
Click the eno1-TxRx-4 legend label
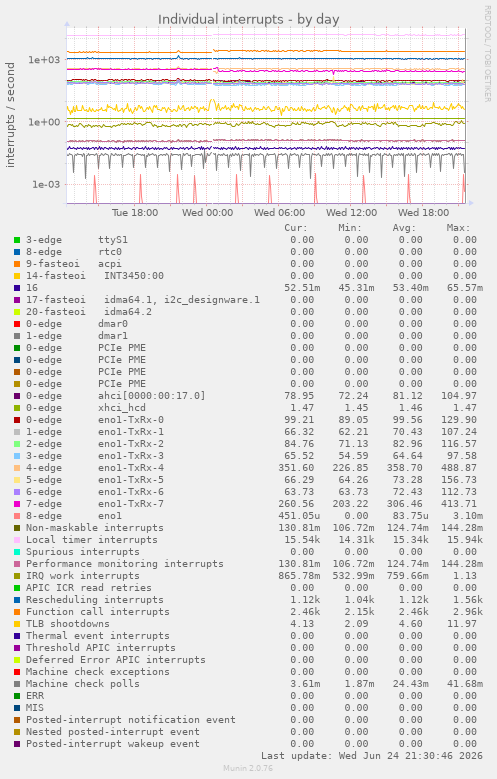tap(131, 468)
